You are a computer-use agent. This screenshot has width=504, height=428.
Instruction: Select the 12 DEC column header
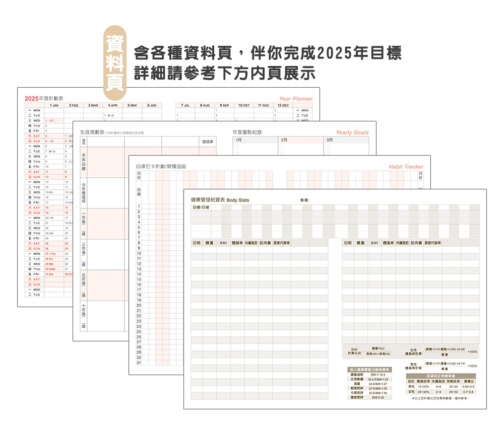pyautogui.click(x=283, y=105)
